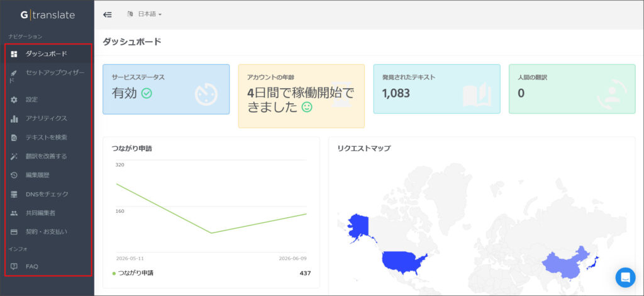Click the rocket icon for セットアップウィザード
Viewport: 644px width, 296px height.
(x=14, y=73)
